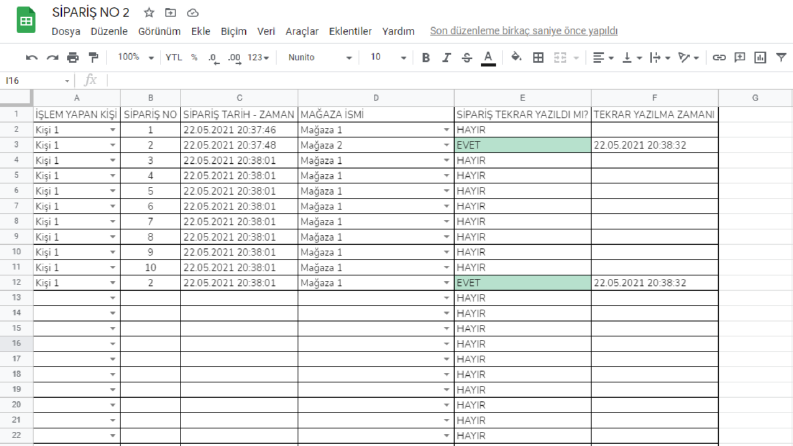Open Kişi dropdown in row 2
Viewport: 793px width, 446px height.
coord(113,130)
